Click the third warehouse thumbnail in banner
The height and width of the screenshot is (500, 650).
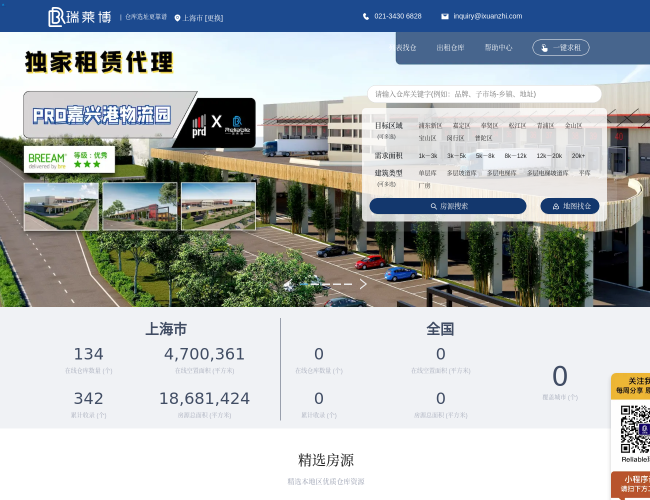[x=218, y=206]
